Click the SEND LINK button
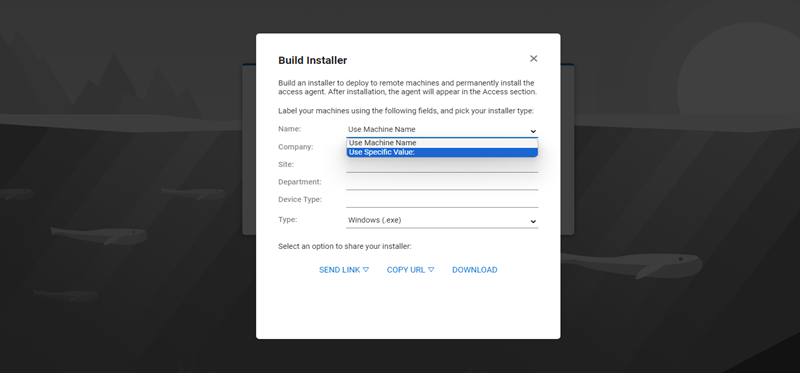The height and width of the screenshot is (373, 800). (344, 270)
